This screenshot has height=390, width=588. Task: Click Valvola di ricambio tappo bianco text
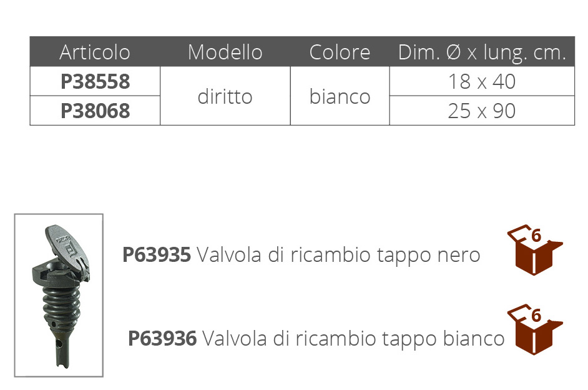[354, 339]
